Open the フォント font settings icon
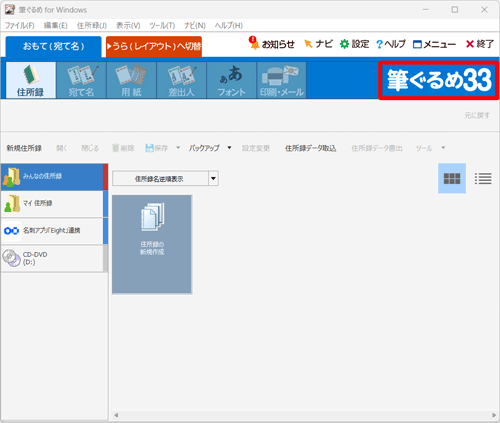Viewport: 500px width, 423px height. click(232, 80)
